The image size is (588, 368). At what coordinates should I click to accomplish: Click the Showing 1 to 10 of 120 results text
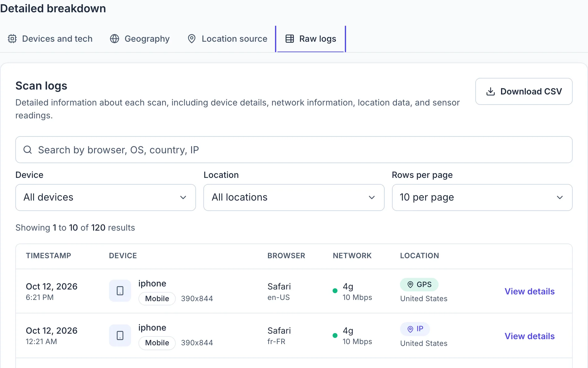pos(75,228)
